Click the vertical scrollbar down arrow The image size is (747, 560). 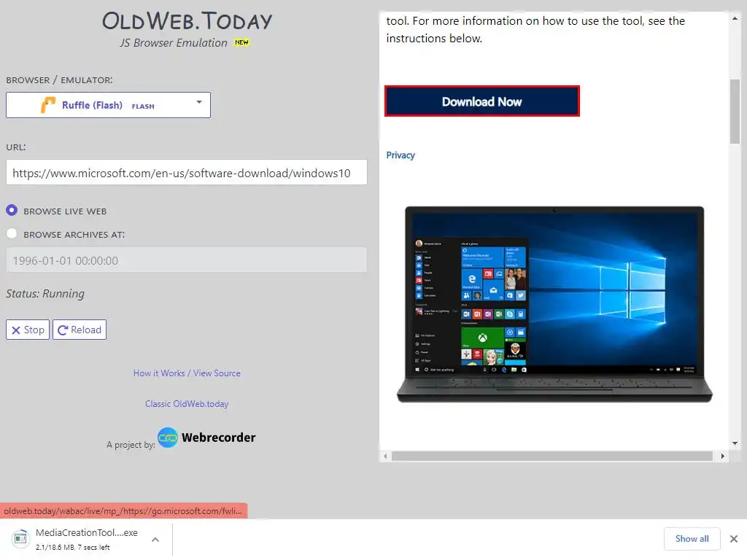[x=735, y=443]
